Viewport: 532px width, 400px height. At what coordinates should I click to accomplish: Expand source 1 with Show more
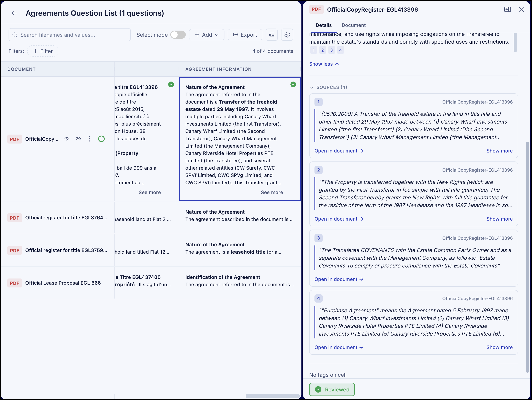pyautogui.click(x=500, y=151)
